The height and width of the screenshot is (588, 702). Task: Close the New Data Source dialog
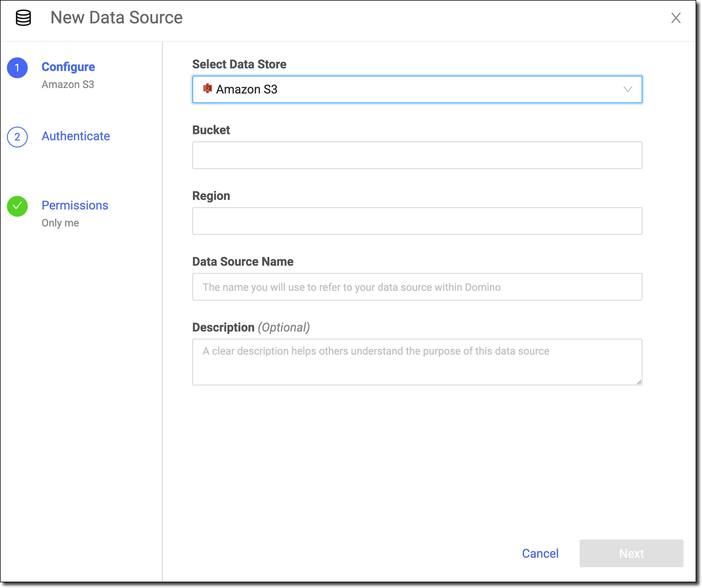tap(676, 18)
